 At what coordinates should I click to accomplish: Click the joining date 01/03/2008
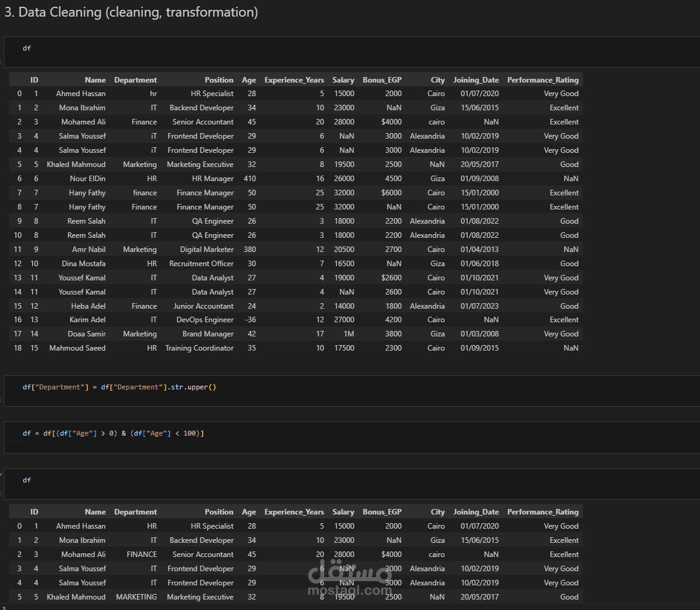coord(479,334)
